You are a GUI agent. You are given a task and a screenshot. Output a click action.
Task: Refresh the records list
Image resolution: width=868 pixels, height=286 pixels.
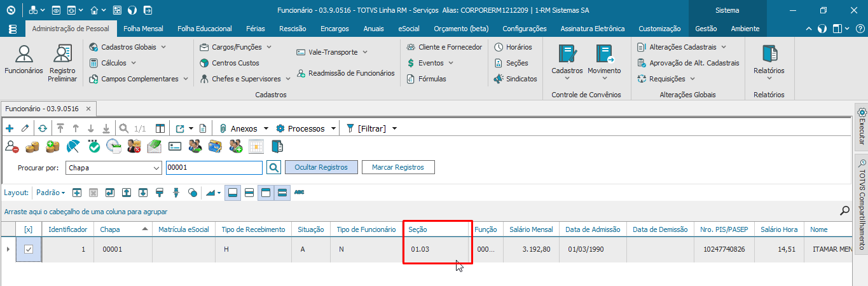[x=43, y=128]
